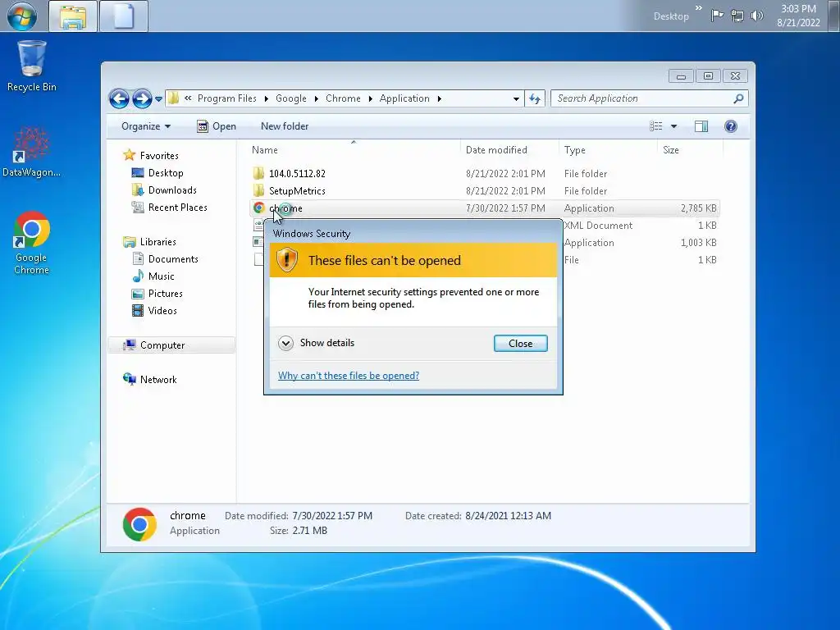Select the DataWagon desktop shortcut
Screen dimensions: 840x630
coord(32,152)
